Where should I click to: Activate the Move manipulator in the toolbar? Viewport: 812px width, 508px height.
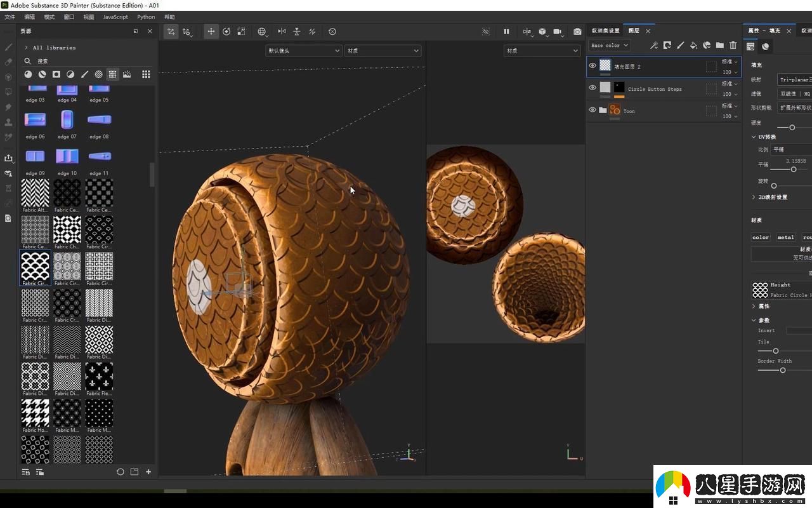click(211, 31)
